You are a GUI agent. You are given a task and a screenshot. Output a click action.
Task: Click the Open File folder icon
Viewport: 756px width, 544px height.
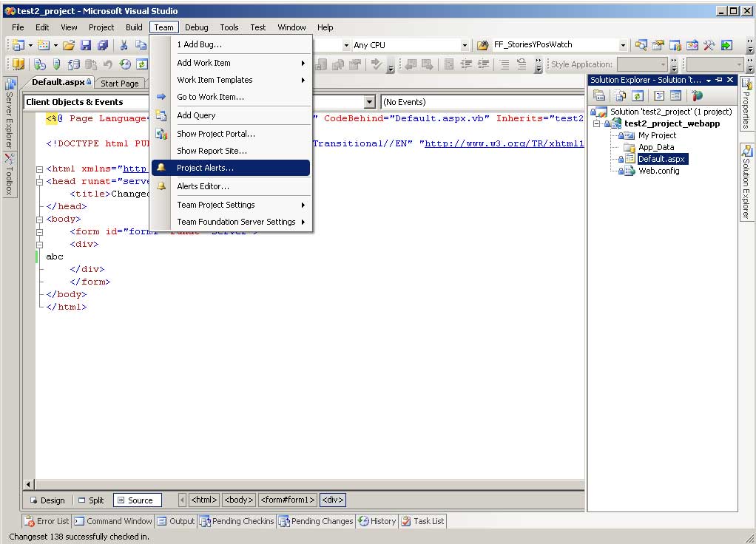(x=69, y=45)
